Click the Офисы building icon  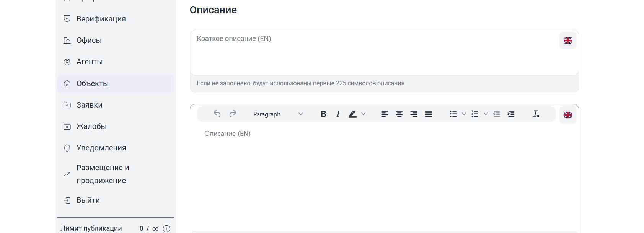pyautogui.click(x=67, y=40)
